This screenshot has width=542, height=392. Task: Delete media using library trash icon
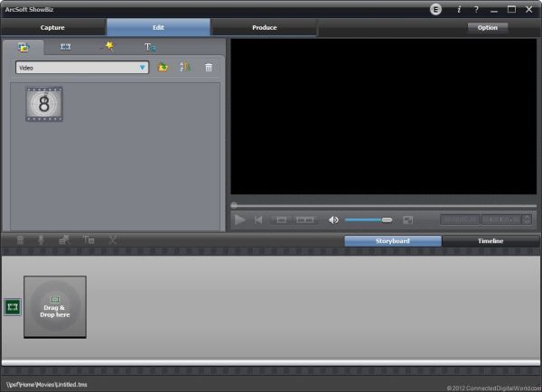pos(209,68)
